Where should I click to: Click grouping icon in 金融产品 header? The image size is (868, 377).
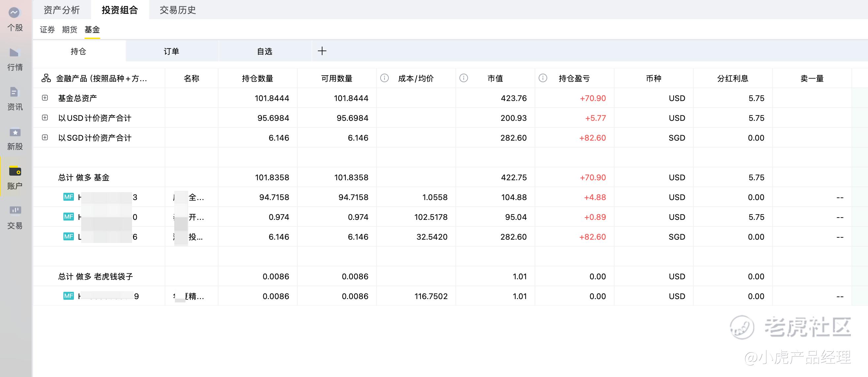coord(46,78)
